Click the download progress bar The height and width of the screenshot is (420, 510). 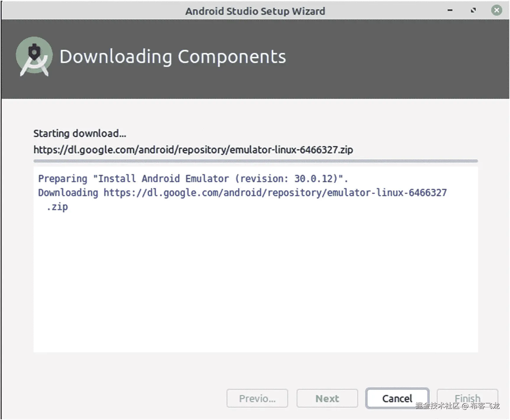[x=255, y=161]
